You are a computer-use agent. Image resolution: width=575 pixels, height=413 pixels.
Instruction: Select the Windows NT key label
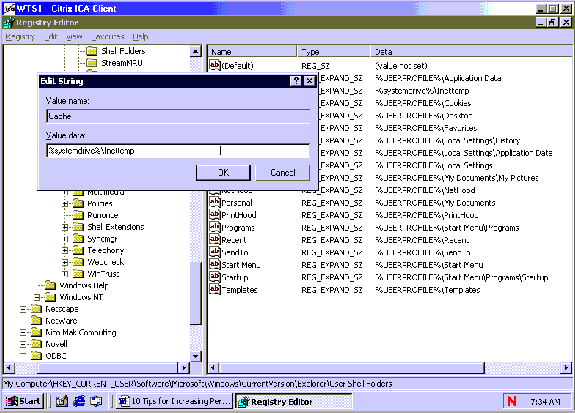pos(81,297)
